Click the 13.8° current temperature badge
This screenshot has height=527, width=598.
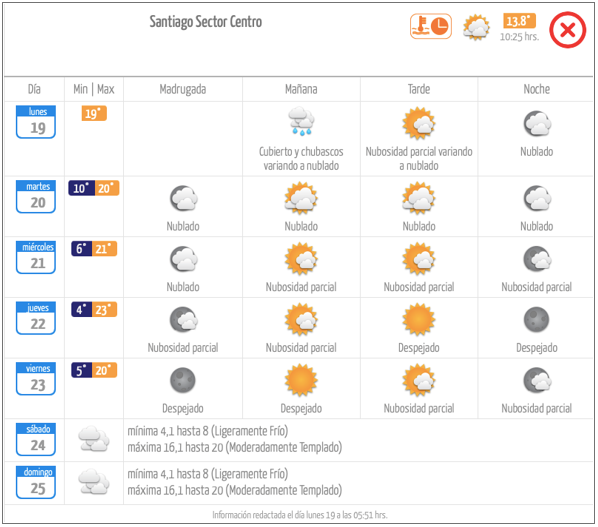[519, 21]
